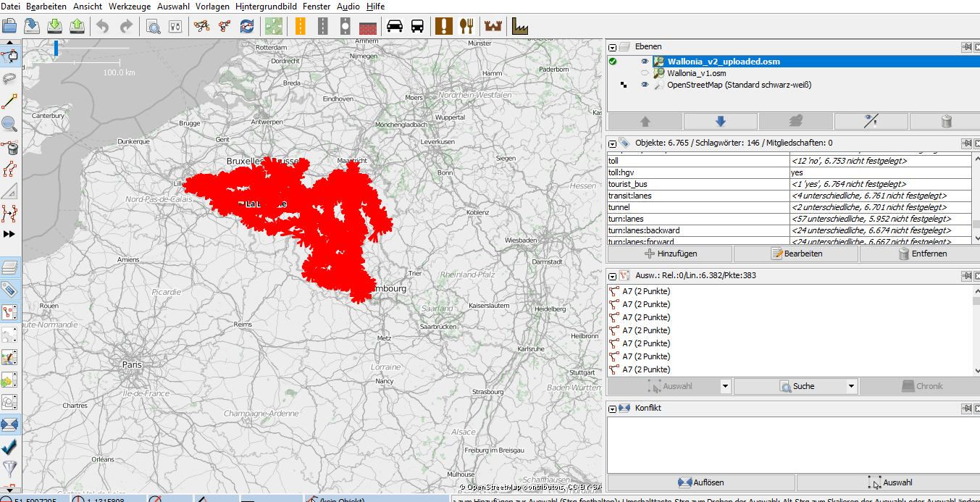Toggle visibility of OpenStreetMap background layer

645,85
